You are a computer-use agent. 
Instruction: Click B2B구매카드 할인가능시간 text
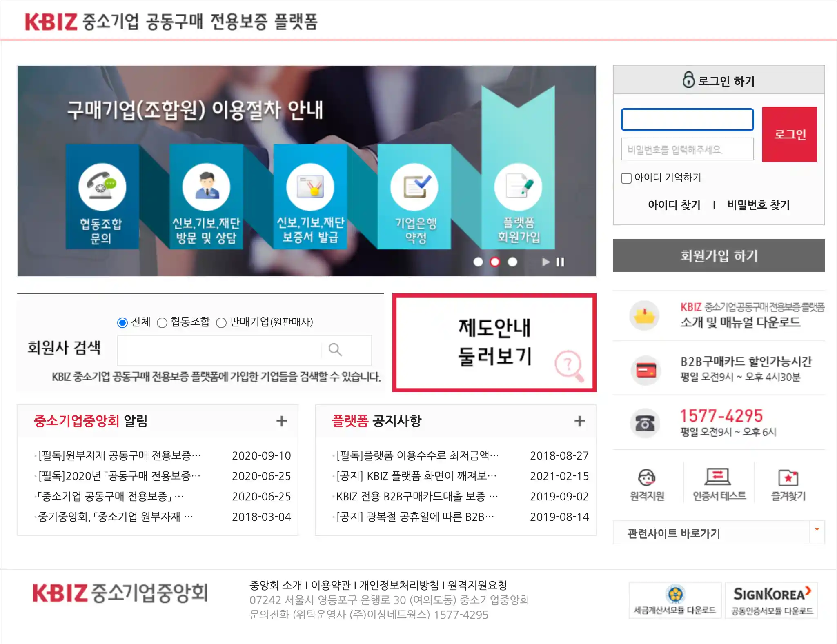(x=746, y=362)
